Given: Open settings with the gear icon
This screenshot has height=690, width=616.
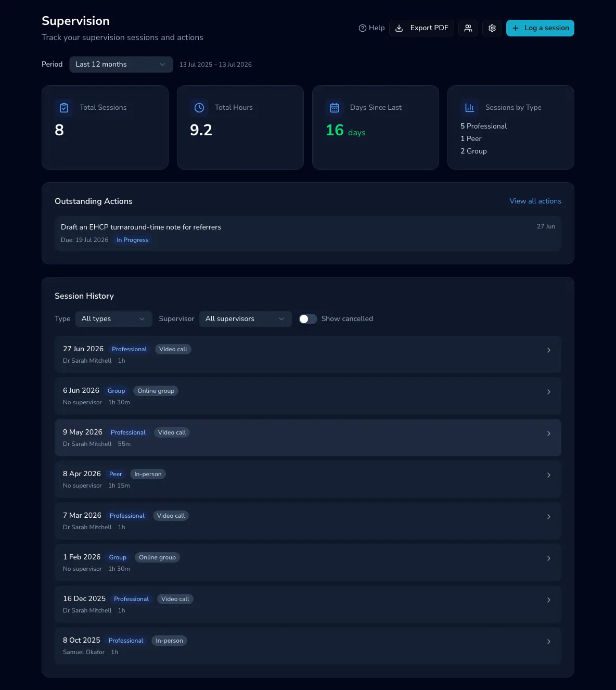Looking at the screenshot, I should (x=492, y=28).
